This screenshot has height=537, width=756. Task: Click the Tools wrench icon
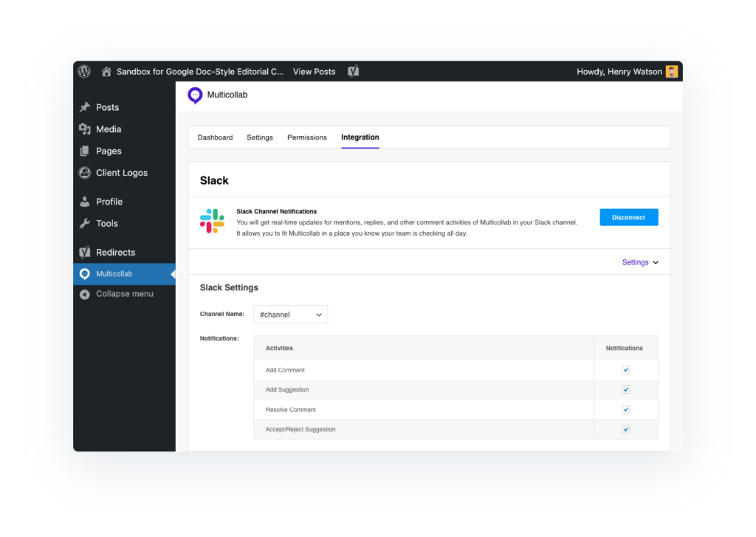coord(85,223)
